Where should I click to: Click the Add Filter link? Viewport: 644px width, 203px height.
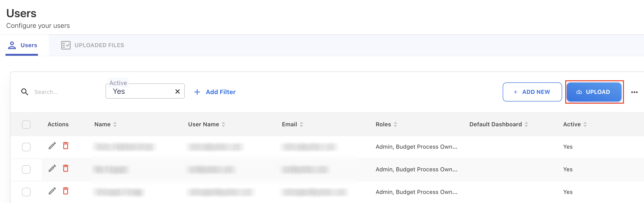tap(215, 92)
